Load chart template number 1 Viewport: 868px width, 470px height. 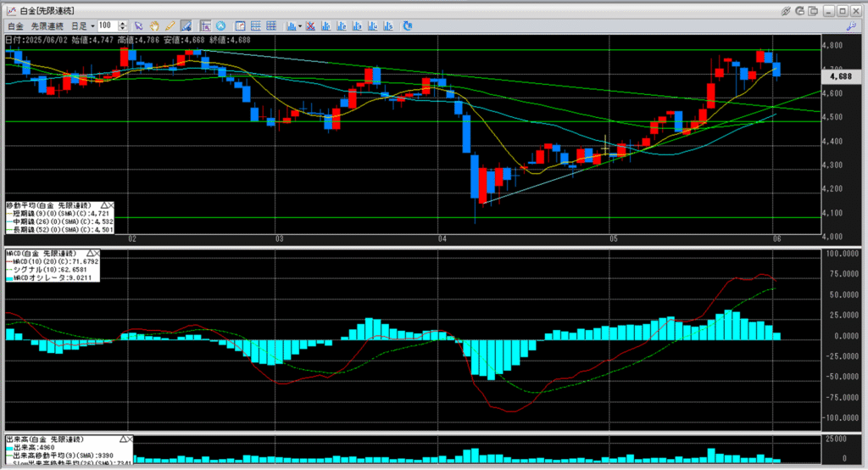coord(326,26)
